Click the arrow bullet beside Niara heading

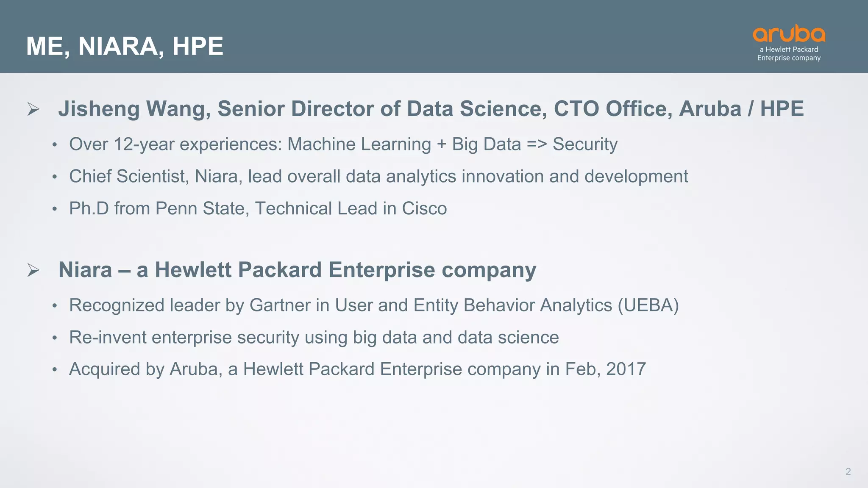coord(33,270)
